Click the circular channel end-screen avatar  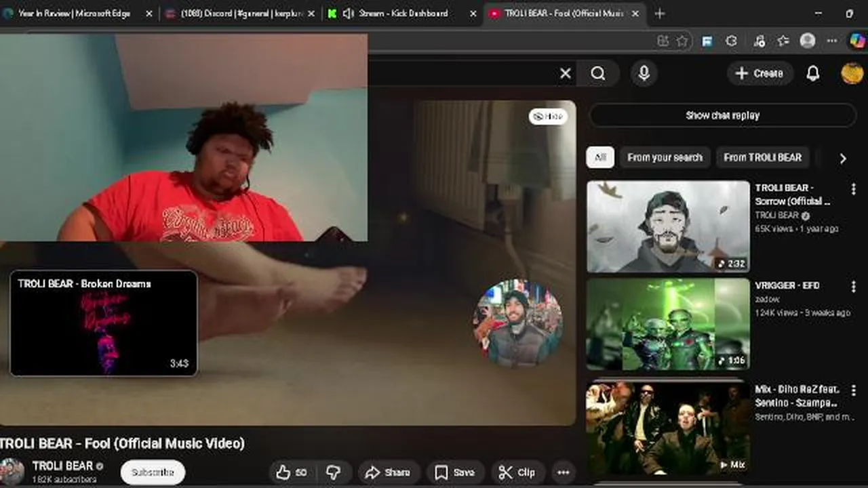pyautogui.click(x=517, y=324)
